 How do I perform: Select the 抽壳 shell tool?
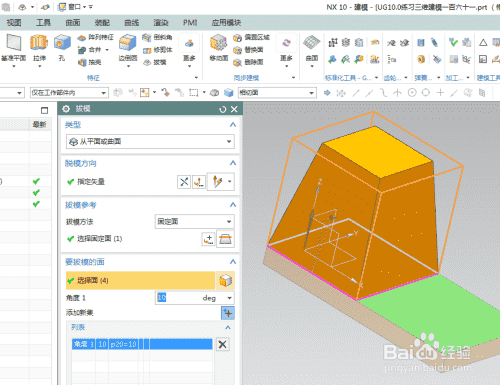pos(89,62)
